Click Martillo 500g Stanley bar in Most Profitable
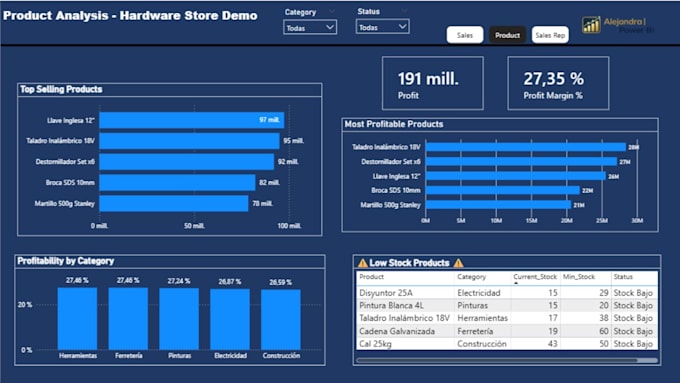 tap(498, 205)
